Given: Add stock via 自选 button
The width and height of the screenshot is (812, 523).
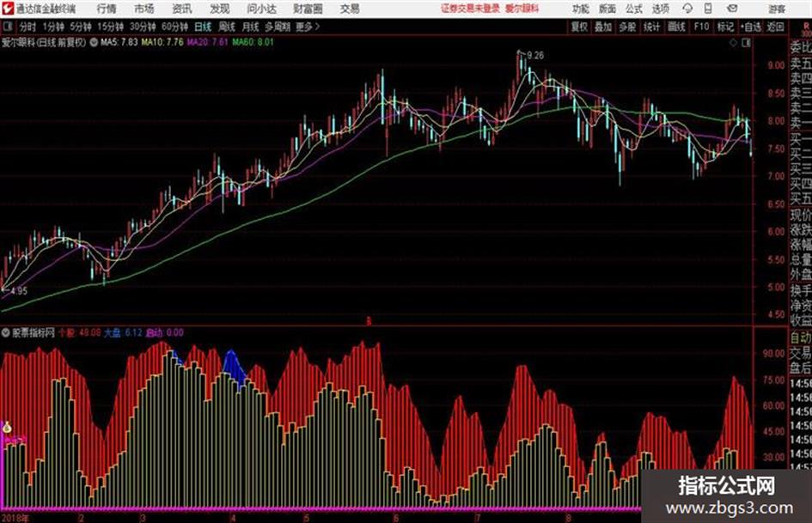Looking at the screenshot, I should pyautogui.click(x=751, y=27).
